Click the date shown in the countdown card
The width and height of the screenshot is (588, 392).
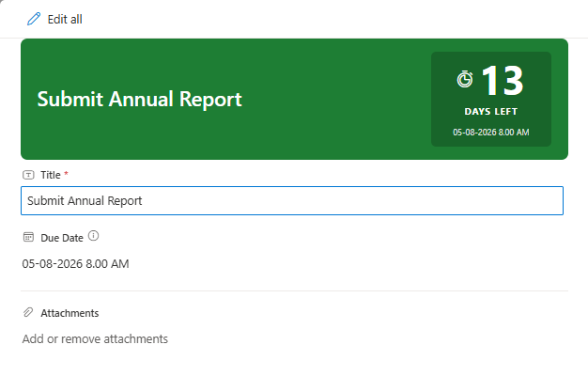pyautogui.click(x=491, y=133)
